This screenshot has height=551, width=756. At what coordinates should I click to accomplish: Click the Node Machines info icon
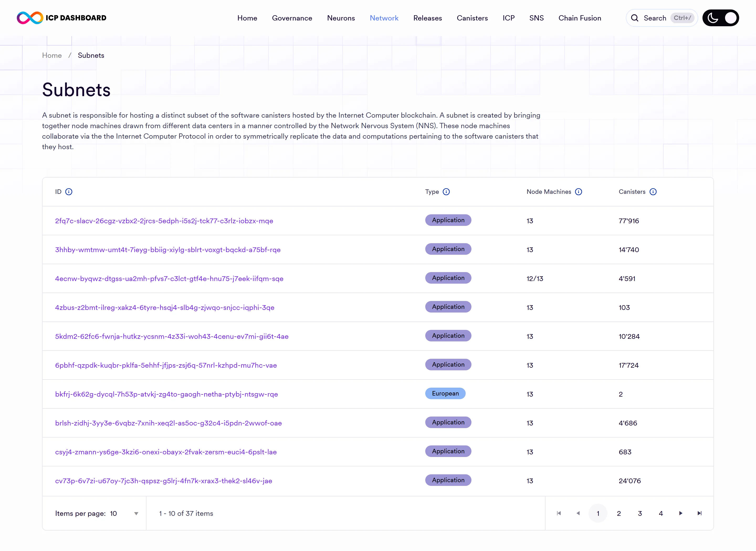tap(578, 192)
